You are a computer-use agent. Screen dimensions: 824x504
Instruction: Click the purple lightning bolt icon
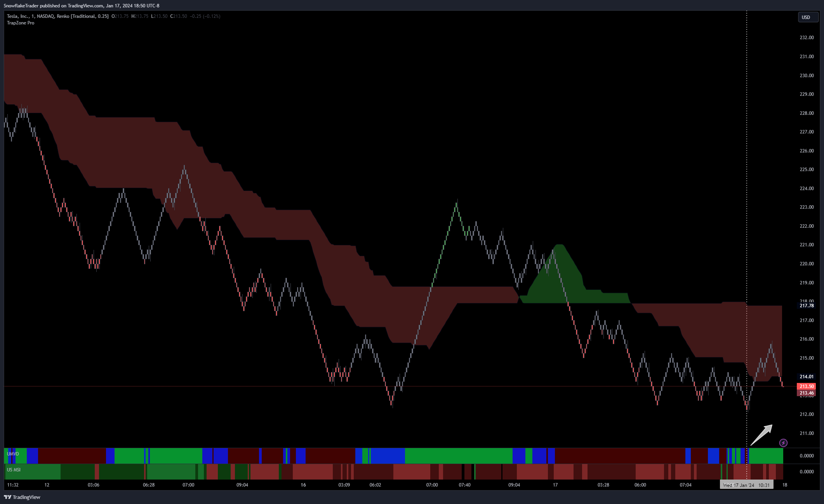[x=783, y=443]
